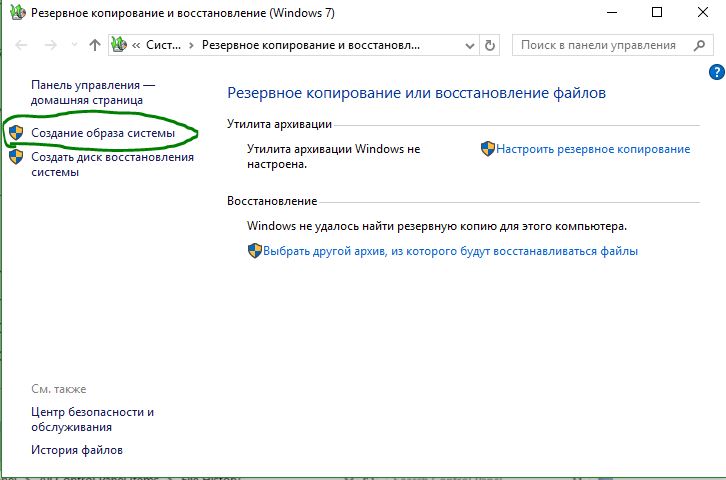The image size is (726, 480).
Task: Click the window title bar backup icon
Action: (18, 12)
